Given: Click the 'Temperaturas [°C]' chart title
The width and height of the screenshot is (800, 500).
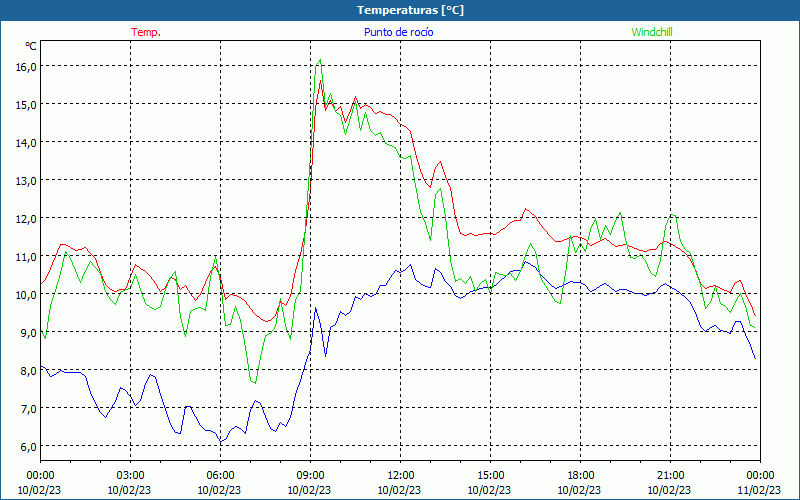Looking at the screenshot, I should tap(410, 10).
